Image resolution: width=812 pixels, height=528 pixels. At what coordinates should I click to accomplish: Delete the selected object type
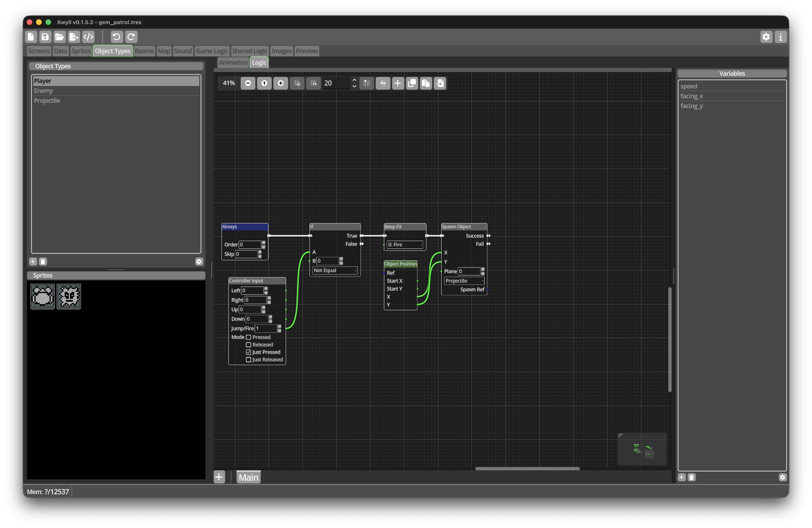pyautogui.click(x=43, y=262)
